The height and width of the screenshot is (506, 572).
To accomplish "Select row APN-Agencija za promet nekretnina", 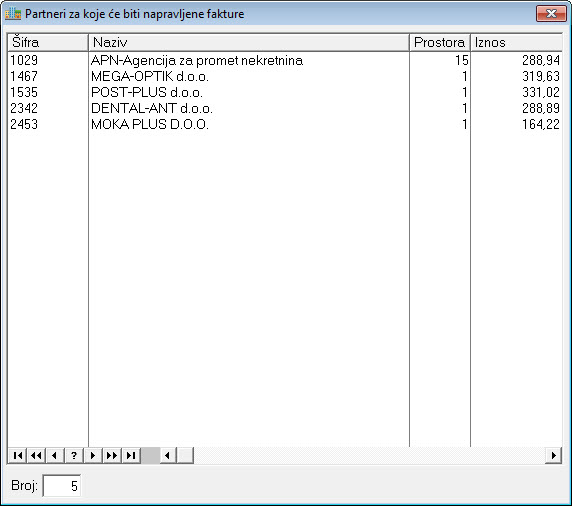I will point(285,60).
